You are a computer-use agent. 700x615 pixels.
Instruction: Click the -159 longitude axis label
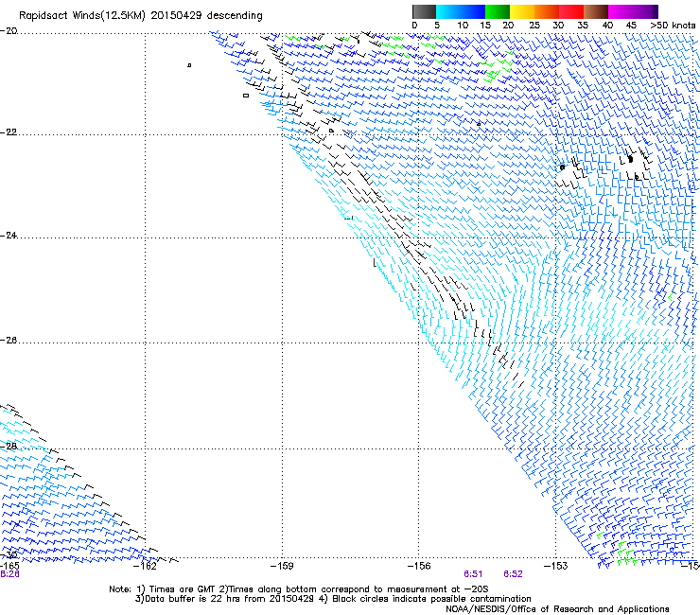click(x=282, y=567)
